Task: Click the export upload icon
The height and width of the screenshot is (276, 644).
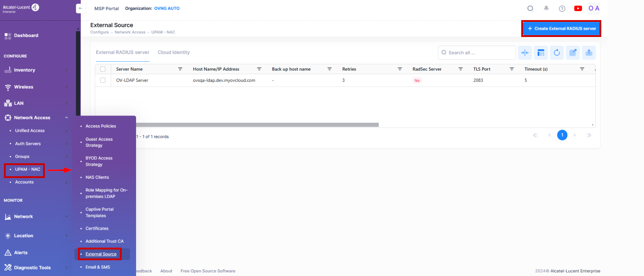Action: [588, 53]
